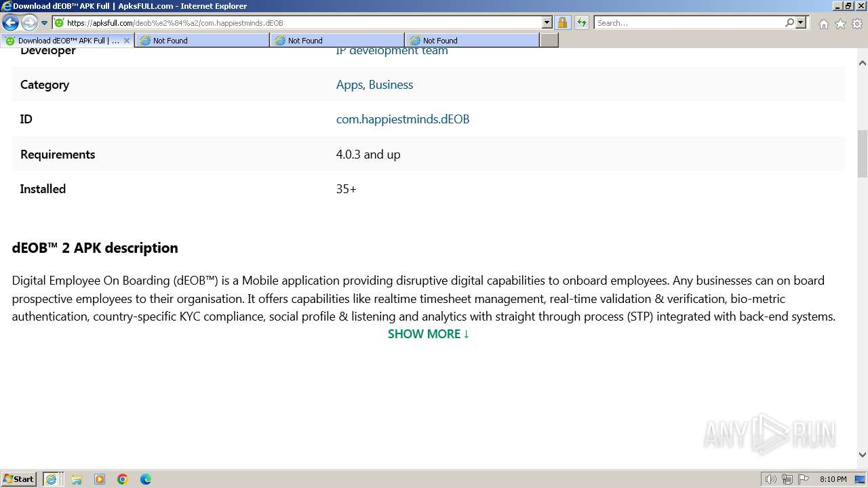Click the 8:10 PM system clock
This screenshot has width=868, height=488.
pos(833,479)
